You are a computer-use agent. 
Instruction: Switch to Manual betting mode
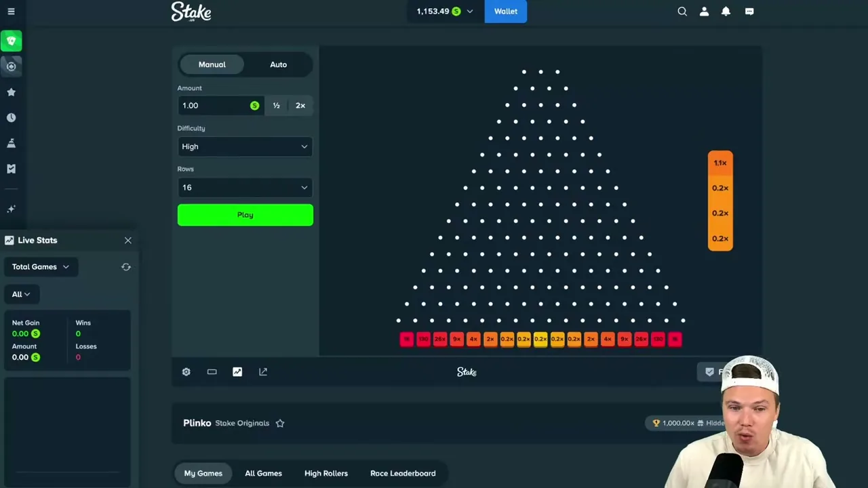coord(212,64)
